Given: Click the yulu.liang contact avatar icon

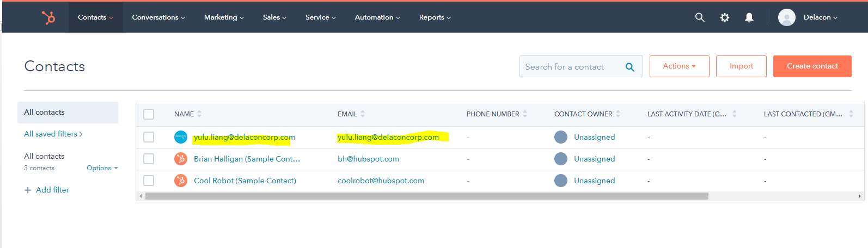Looking at the screenshot, I should [181, 137].
